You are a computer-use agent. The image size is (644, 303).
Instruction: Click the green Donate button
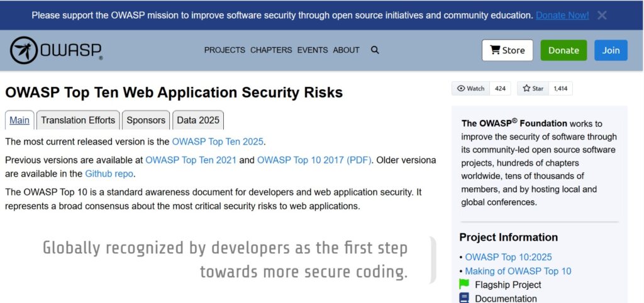click(x=563, y=50)
